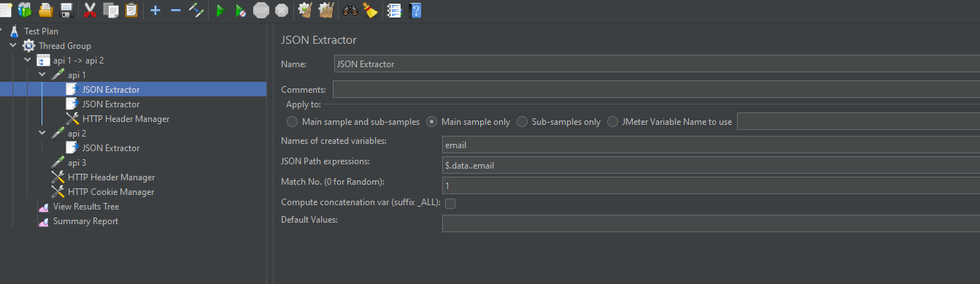Select the highlighted JSON Extractor under api 1
This screenshot has height=284, width=980.
[110, 90]
